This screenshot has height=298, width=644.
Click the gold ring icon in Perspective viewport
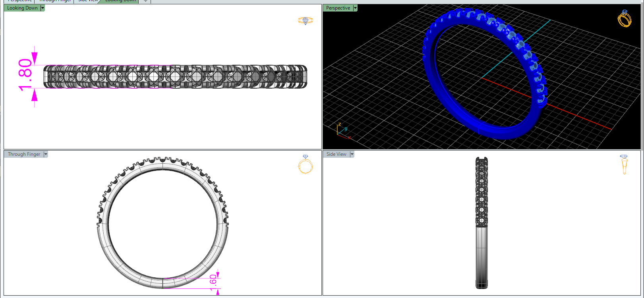[625, 18]
